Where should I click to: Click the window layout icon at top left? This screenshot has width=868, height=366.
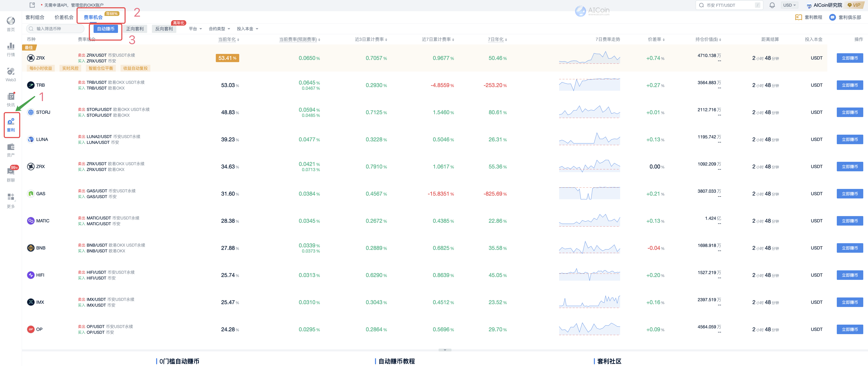coord(32,5)
